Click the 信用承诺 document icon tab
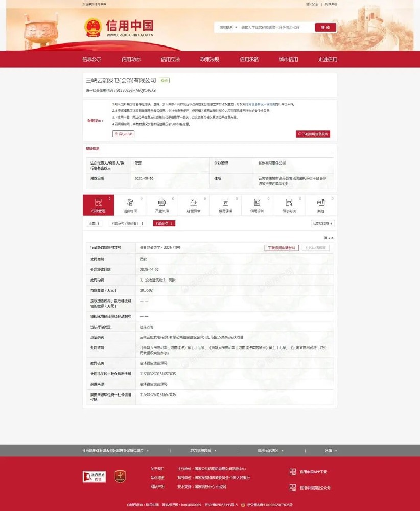The width and height of the screenshot is (420, 511). (225, 202)
